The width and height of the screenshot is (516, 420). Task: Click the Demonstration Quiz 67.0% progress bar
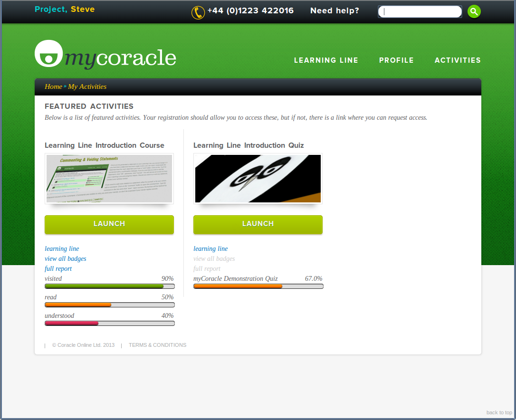tap(258, 286)
